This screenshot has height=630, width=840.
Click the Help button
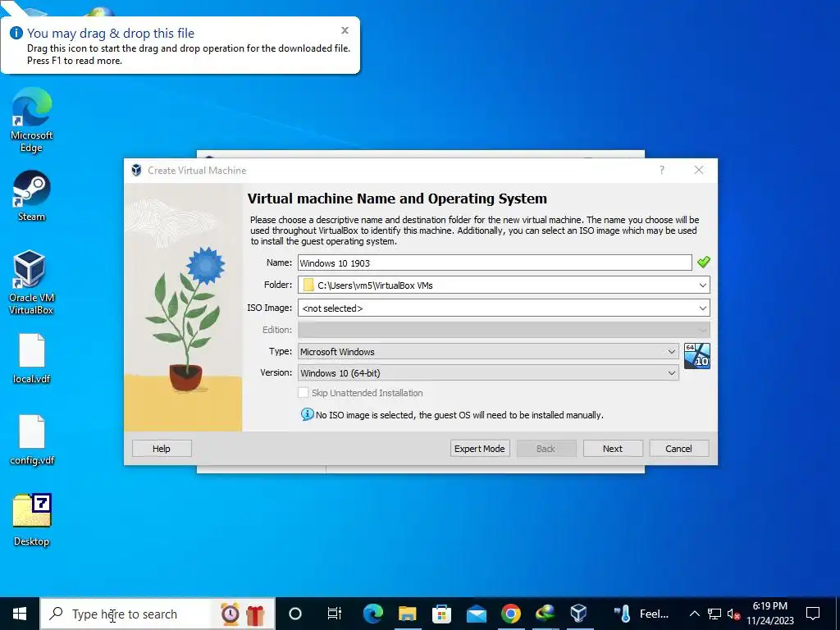point(162,449)
